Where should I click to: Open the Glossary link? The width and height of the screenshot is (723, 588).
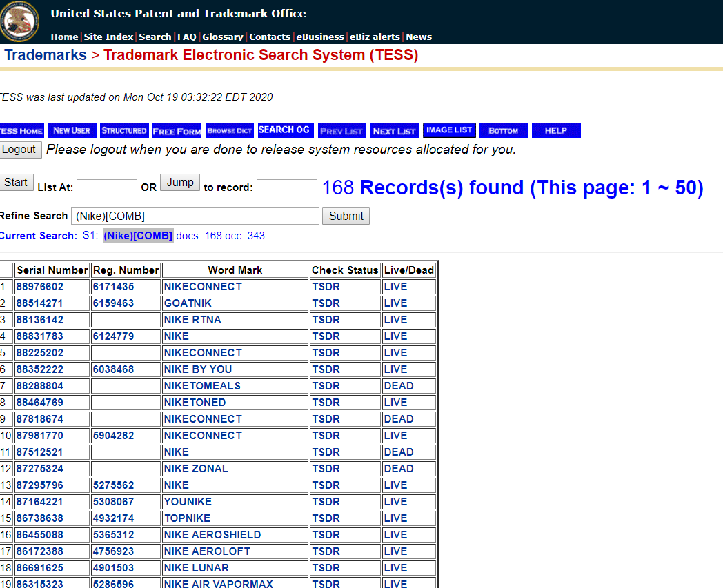pyautogui.click(x=223, y=37)
